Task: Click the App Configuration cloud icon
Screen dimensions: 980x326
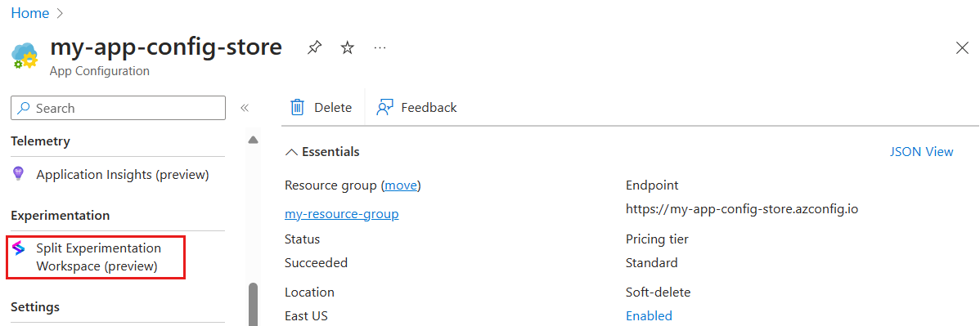Action: 25,56
